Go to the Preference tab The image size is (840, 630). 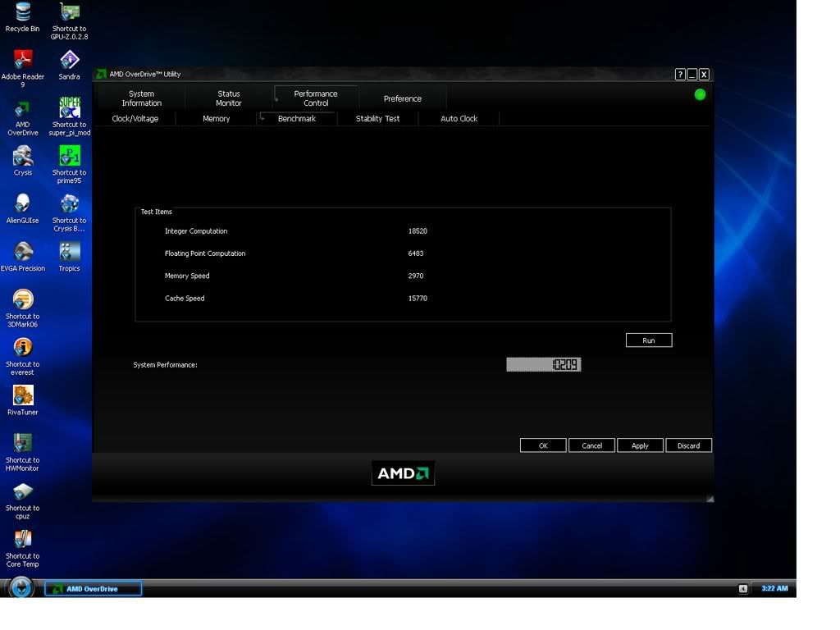click(403, 98)
